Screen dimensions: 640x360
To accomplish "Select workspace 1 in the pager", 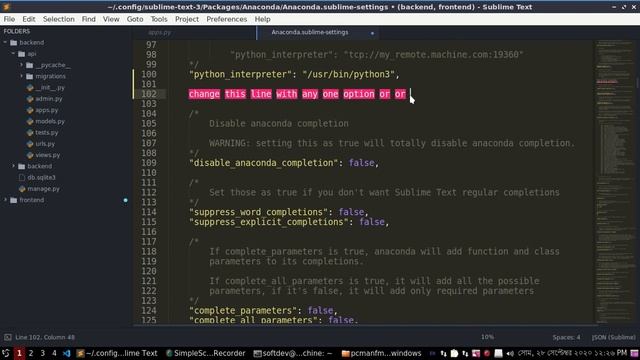I will point(19,353).
